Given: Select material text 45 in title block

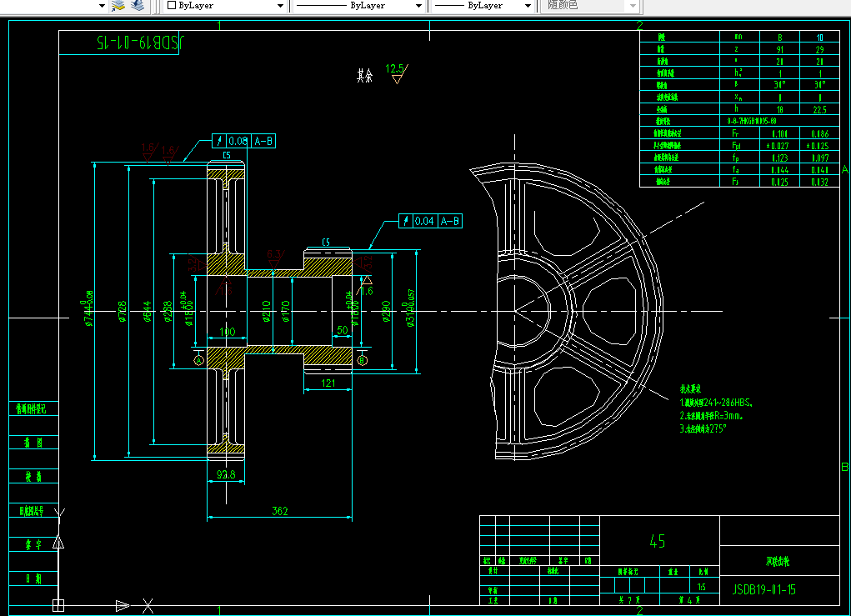Looking at the screenshot, I should coord(658,541).
